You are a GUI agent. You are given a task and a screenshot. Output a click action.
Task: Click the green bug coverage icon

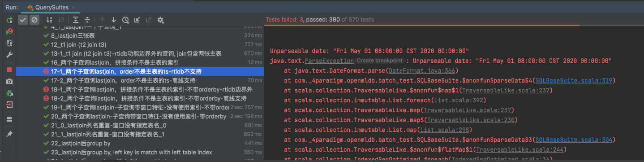tap(9, 93)
